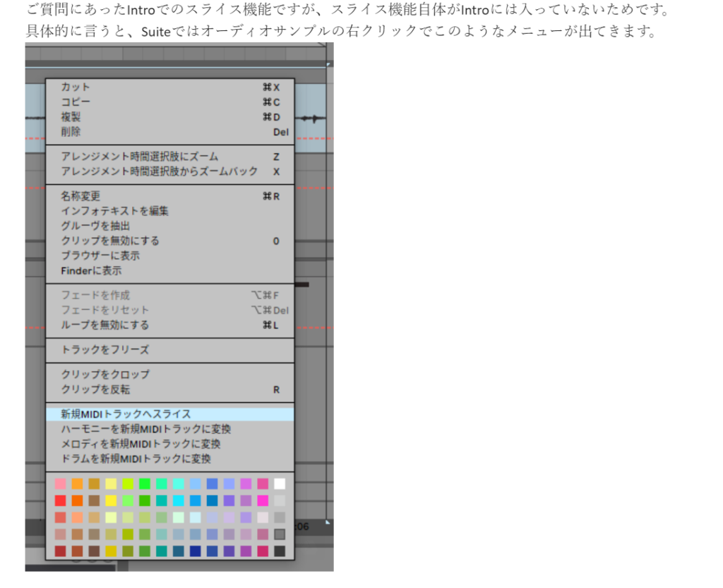This screenshot has height=588, width=723.
Task: Click Finderに表示 menu item
Action: pyautogui.click(x=91, y=270)
